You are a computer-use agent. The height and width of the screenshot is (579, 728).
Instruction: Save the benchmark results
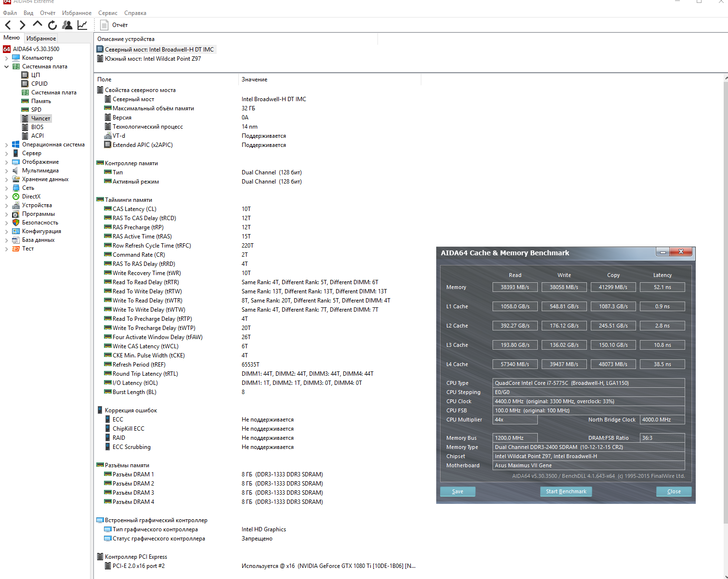pos(458,491)
